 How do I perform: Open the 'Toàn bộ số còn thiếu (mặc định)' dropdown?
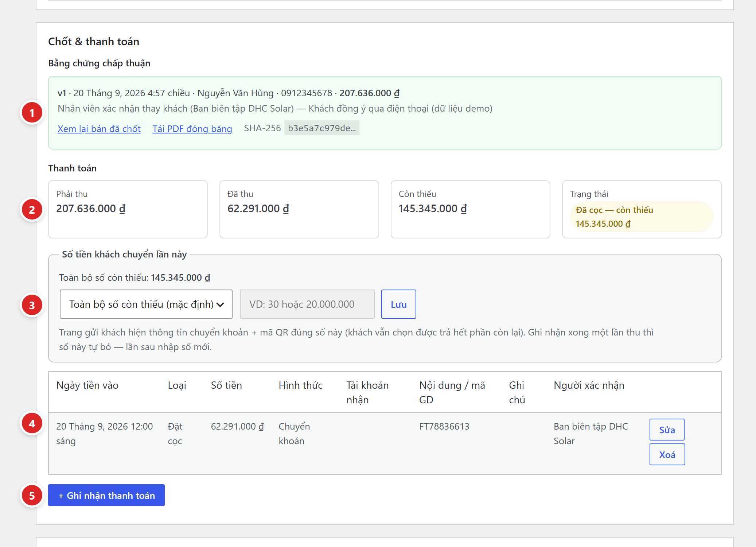pyautogui.click(x=146, y=304)
